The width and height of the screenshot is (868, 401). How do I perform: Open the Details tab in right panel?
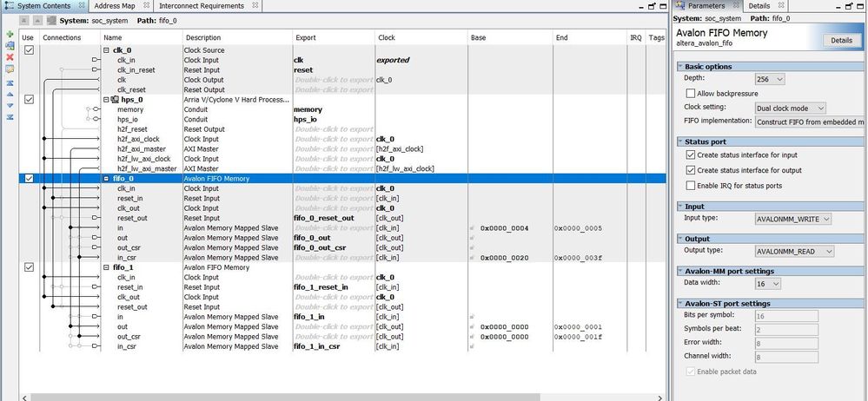pyautogui.click(x=759, y=6)
